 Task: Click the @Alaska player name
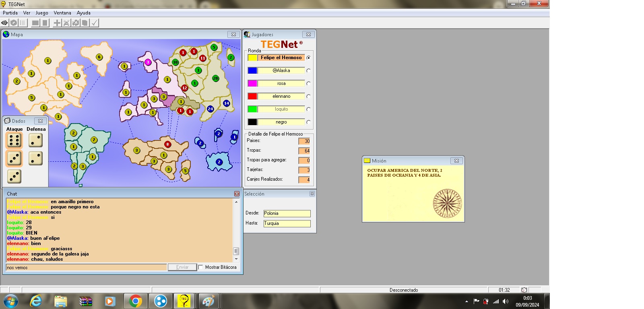281,70
